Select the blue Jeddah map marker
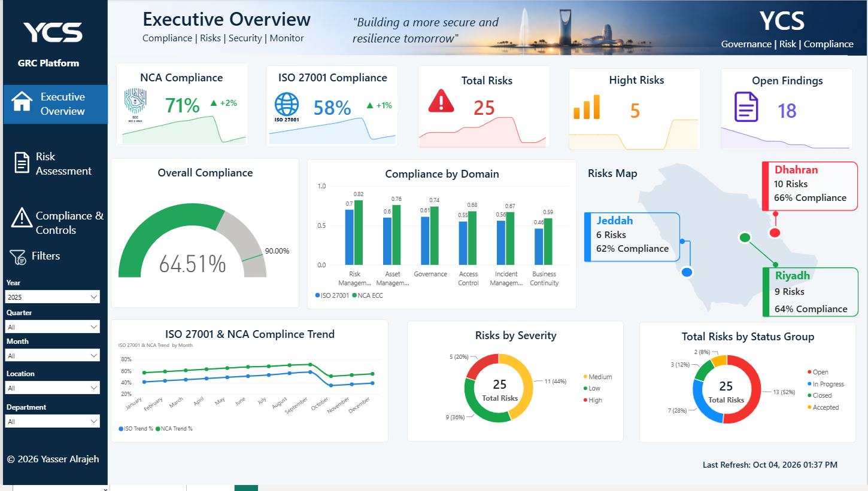The width and height of the screenshot is (868, 491). 687,272
